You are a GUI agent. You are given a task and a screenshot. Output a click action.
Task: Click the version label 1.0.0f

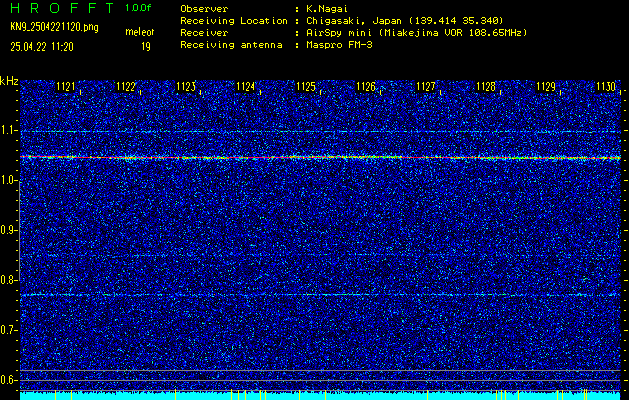coord(138,8)
